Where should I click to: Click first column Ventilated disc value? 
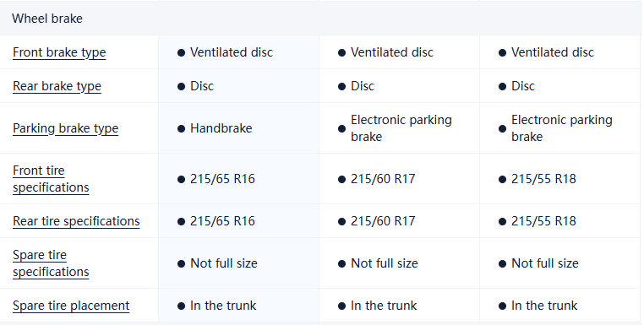point(232,52)
